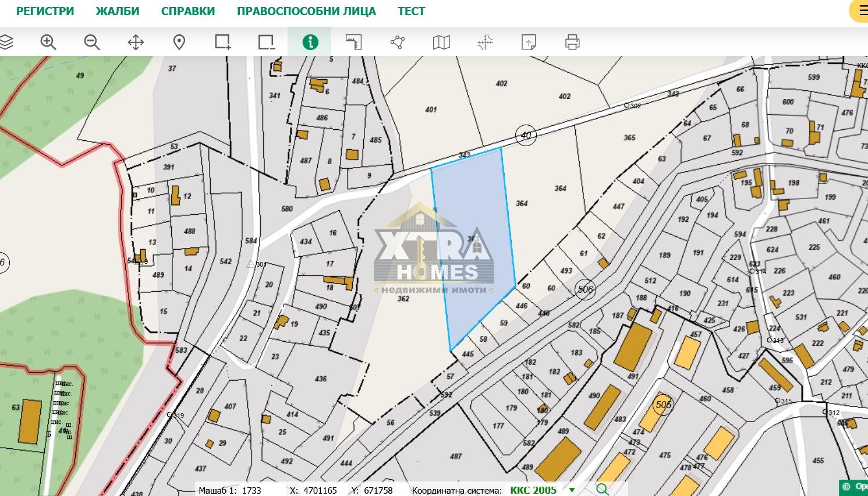
Task: Click the ПРАВОСПОСОБНИ ЛИЦА link
Action: point(306,11)
